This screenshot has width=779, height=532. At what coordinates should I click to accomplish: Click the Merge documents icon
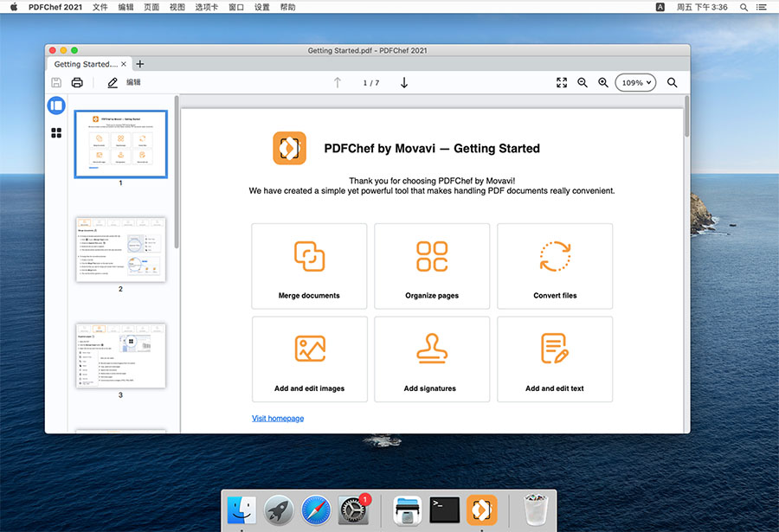[x=310, y=256]
